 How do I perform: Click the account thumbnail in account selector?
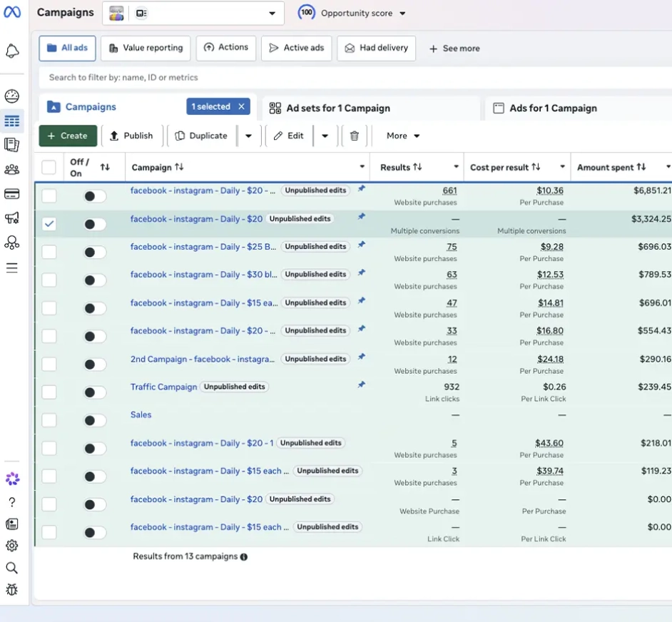coord(116,14)
